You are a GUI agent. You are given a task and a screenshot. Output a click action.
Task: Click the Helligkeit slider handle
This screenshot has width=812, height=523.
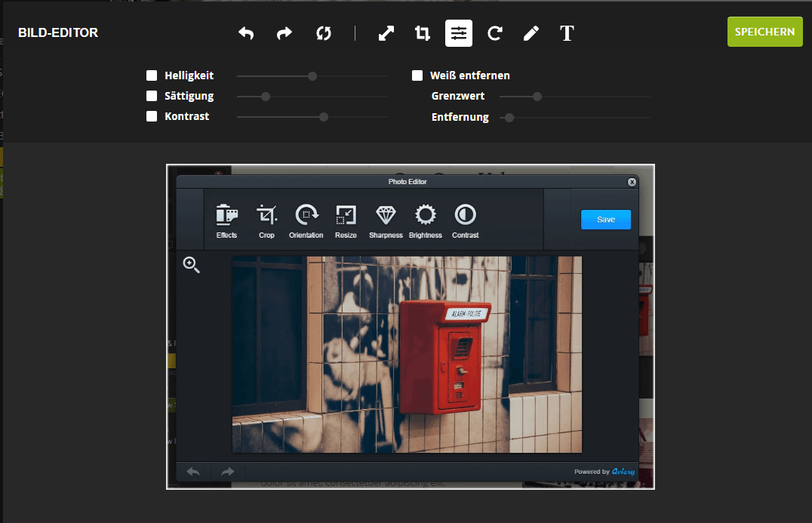[312, 76]
